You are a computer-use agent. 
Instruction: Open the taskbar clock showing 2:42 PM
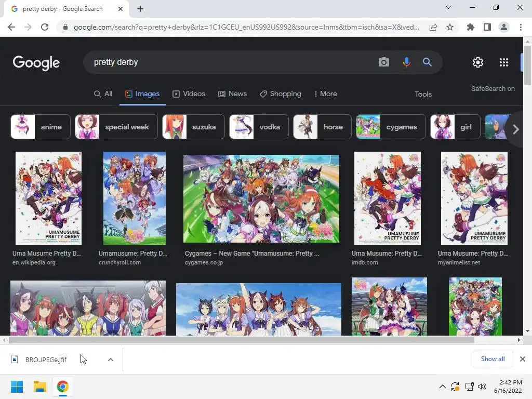coord(508,387)
